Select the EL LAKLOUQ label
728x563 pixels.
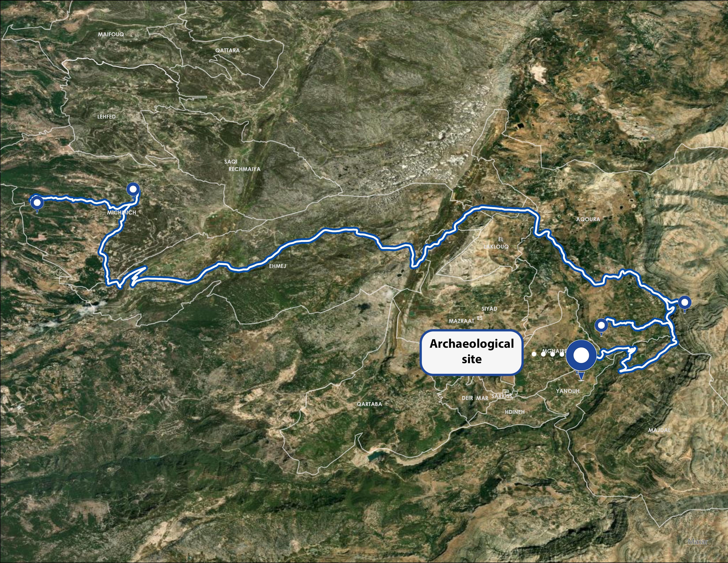tap(496, 243)
